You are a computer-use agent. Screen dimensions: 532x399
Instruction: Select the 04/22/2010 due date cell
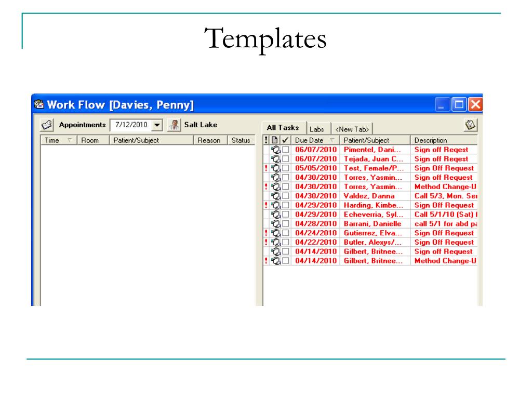click(315, 242)
